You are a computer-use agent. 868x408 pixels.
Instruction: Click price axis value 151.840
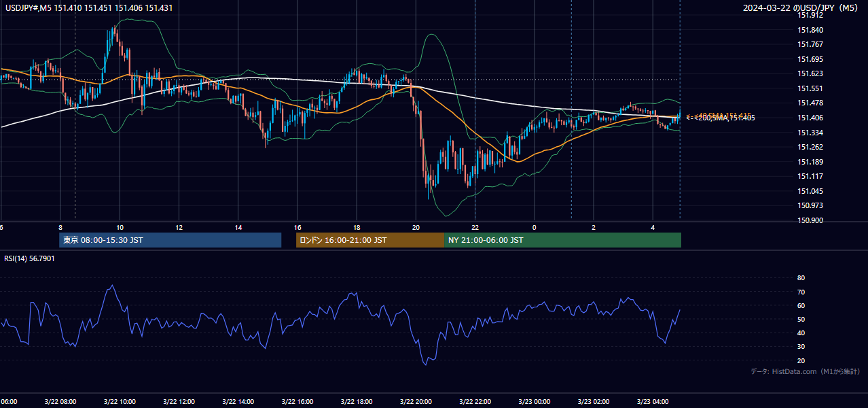810,30
